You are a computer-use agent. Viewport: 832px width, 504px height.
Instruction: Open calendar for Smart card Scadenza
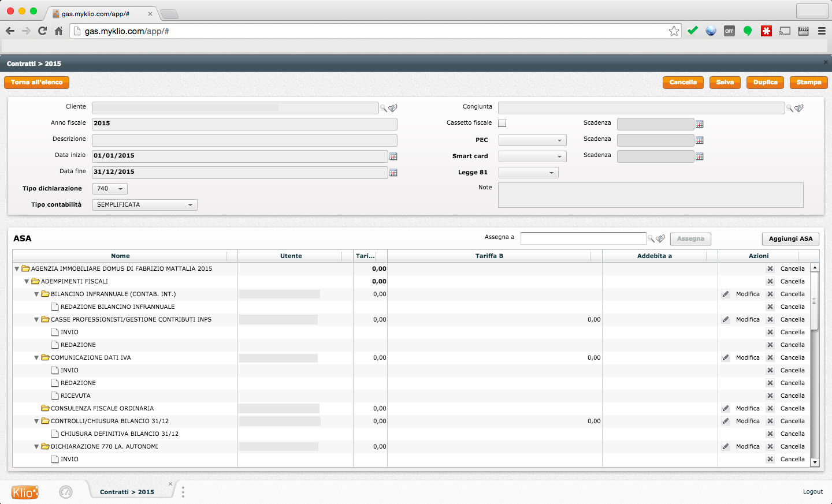coord(700,156)
